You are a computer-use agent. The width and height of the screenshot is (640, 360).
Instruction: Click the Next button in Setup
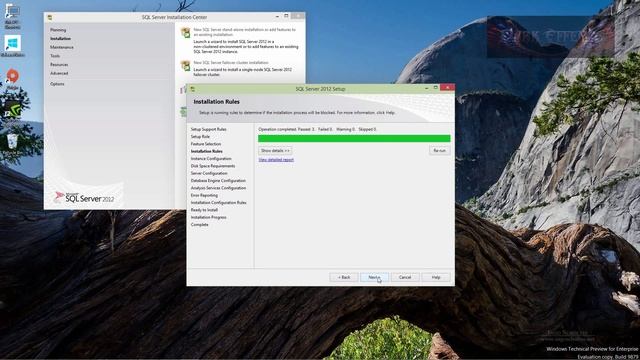pos(374,277)
